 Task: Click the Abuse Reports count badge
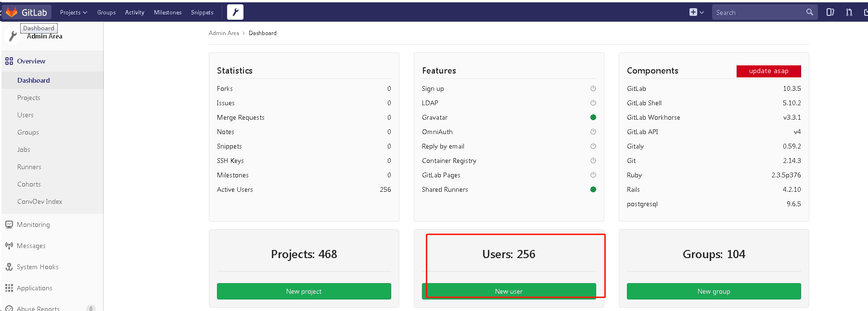coord(90,309)
